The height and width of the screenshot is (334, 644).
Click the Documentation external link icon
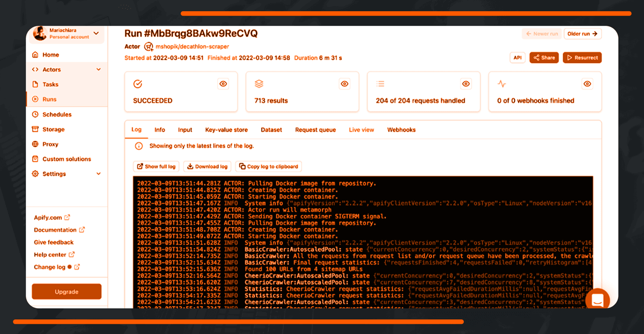(82, 230)
